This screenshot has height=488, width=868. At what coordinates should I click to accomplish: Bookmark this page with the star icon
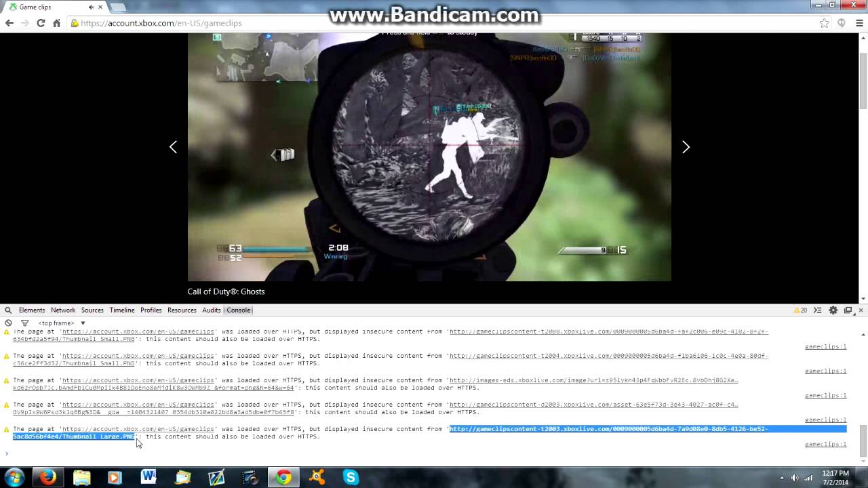824,23
